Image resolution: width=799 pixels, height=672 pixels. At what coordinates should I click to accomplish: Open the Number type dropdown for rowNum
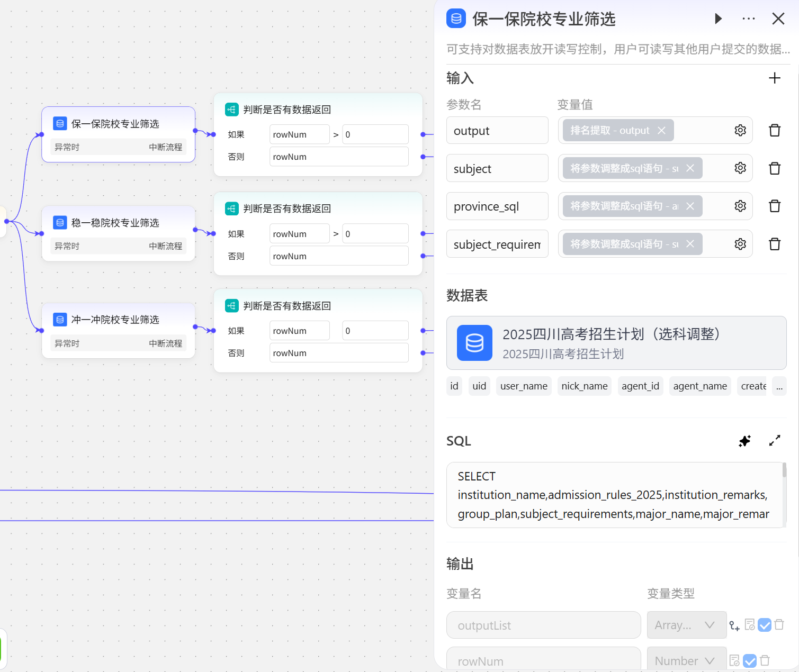pyautogui.click(x=686, y=661)
